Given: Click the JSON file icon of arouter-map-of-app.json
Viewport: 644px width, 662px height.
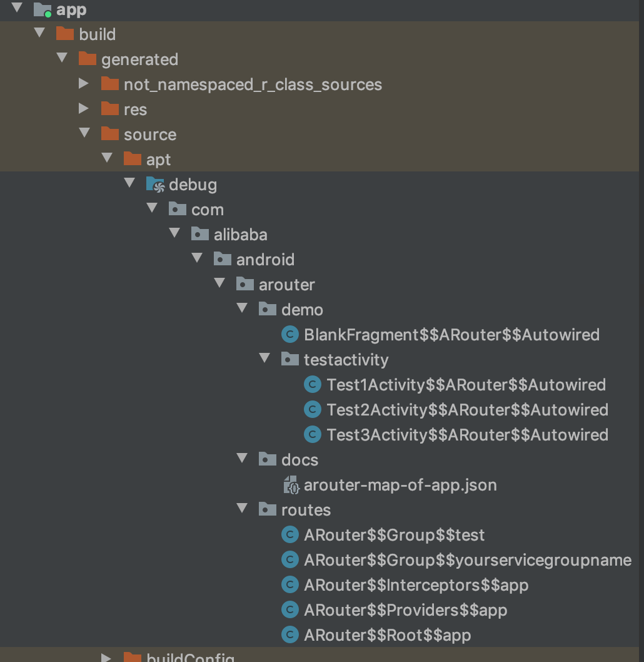Looking at the screenshot, I should pos(291,485).
